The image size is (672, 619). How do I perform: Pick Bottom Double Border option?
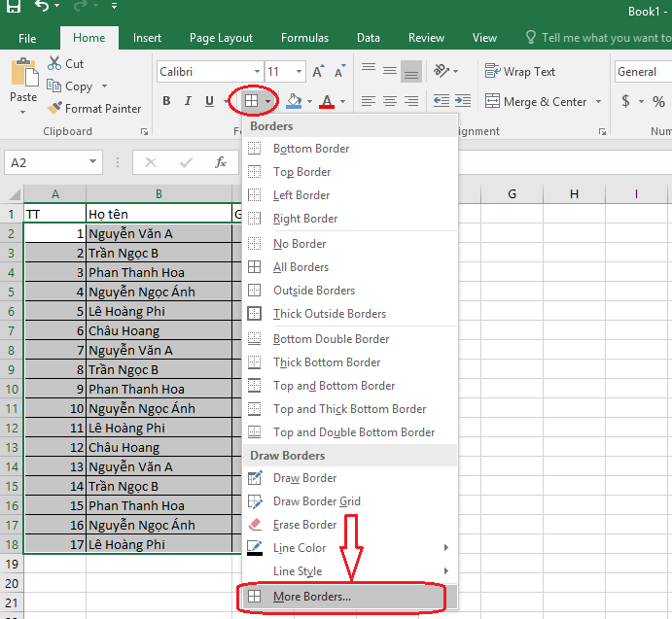pos(350,339)
